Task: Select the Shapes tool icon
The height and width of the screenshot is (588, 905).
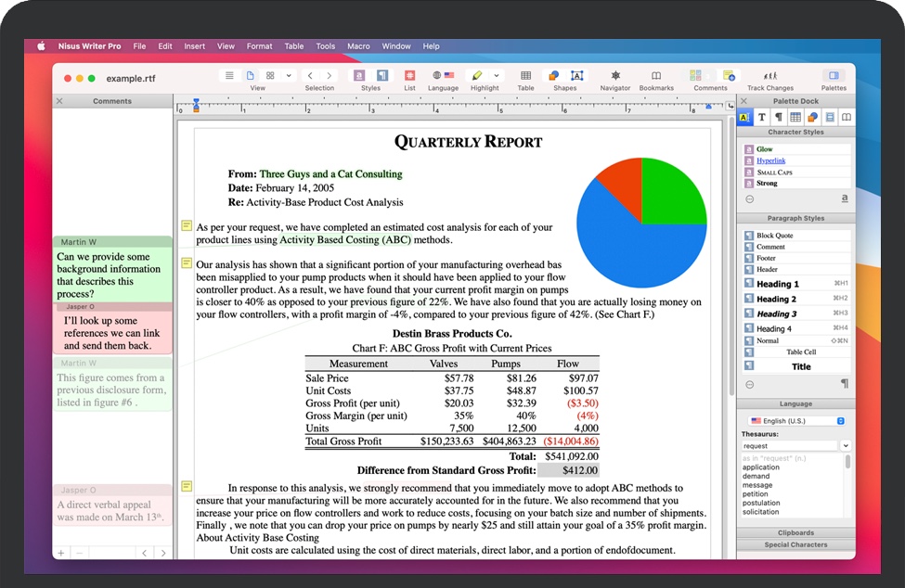Action: point(554,75)
